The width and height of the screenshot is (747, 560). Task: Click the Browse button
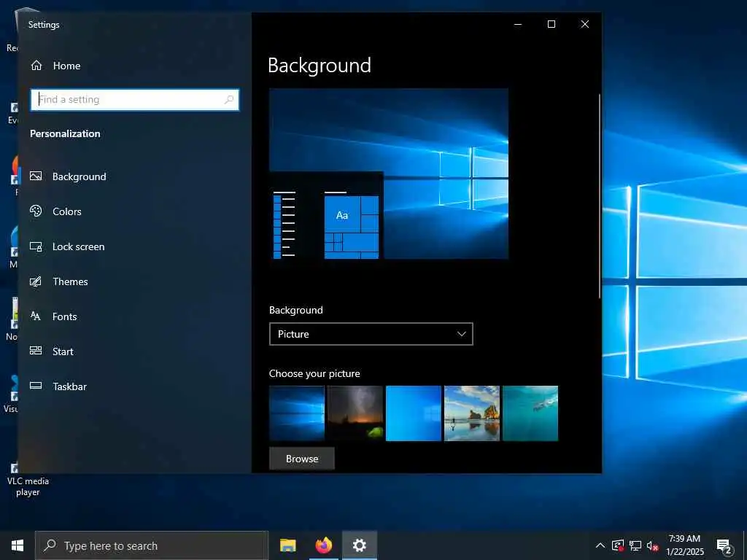tap(302, 459)
